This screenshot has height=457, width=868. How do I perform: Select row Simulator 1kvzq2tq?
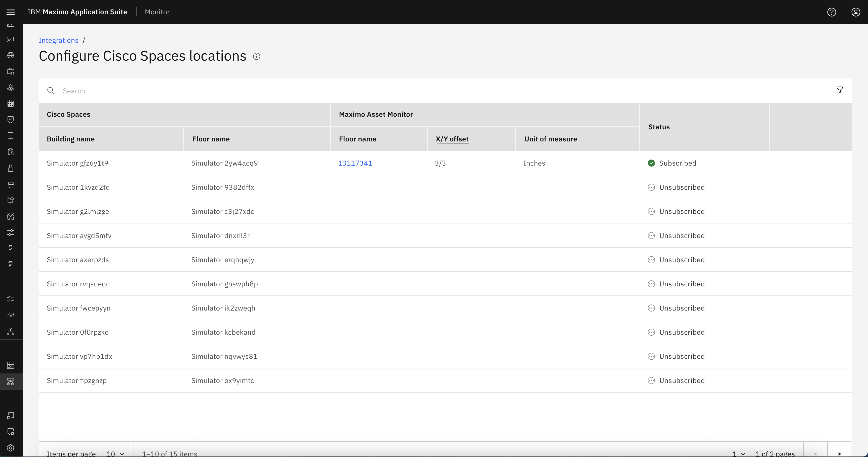(x=445, y=187)
